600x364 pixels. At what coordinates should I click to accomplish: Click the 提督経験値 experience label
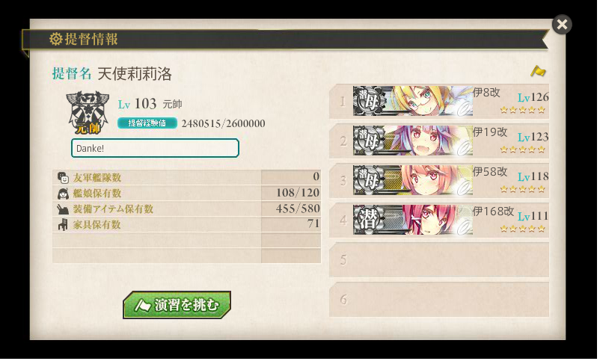click(147, 123)
